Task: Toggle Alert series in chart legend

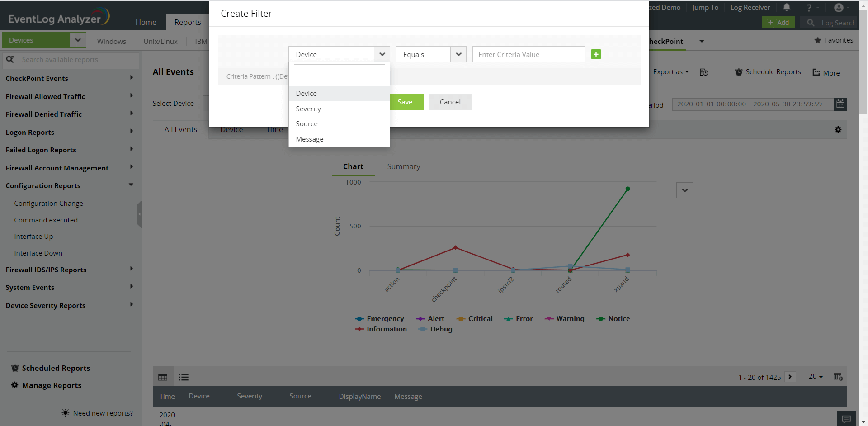Action: [430, 319]
